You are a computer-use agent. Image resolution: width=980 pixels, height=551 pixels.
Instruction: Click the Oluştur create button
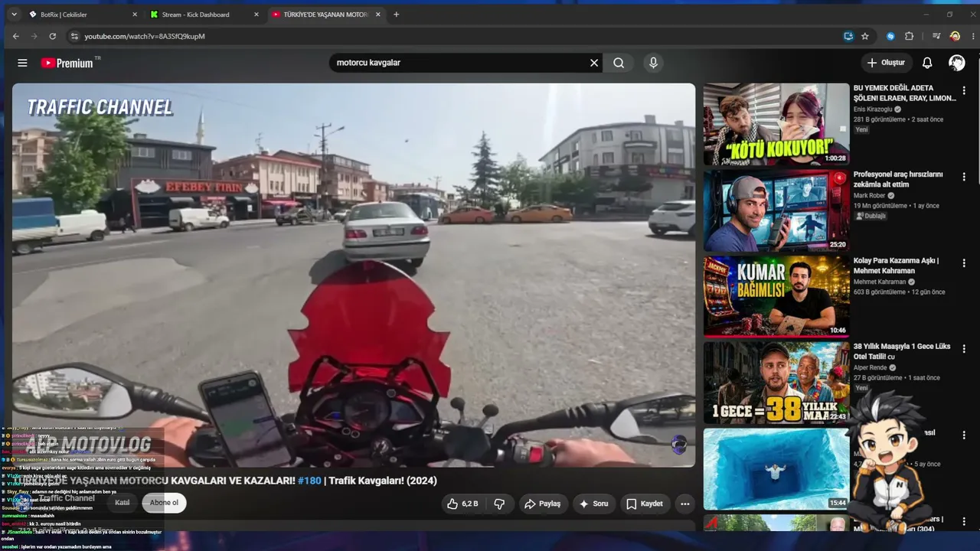click(x=886, y=63)
